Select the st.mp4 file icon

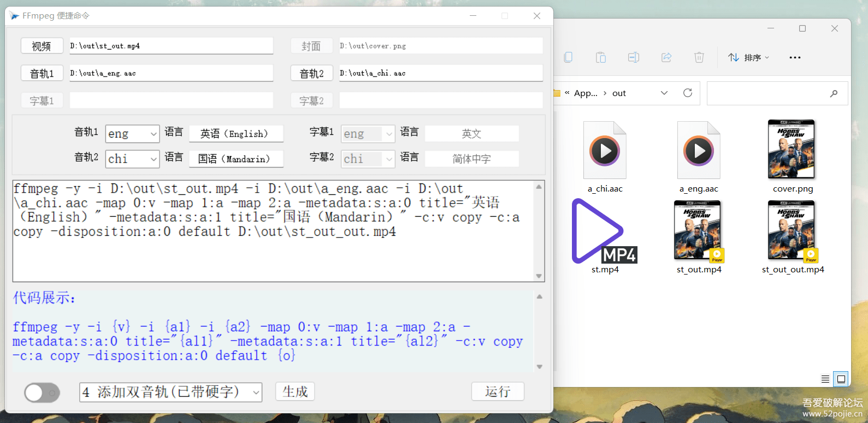coord(605,231)
